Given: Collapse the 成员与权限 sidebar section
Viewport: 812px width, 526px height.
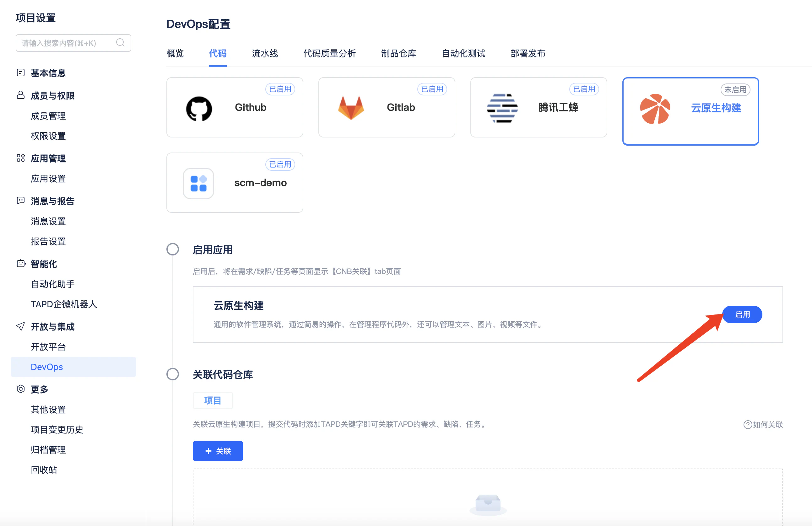Looking at the screenshot, I should [x=52, y=95].
